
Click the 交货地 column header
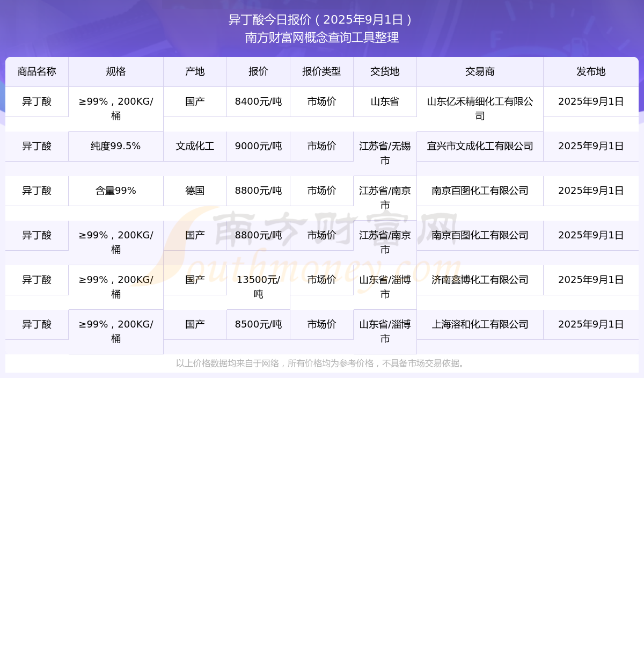[385, 72]
